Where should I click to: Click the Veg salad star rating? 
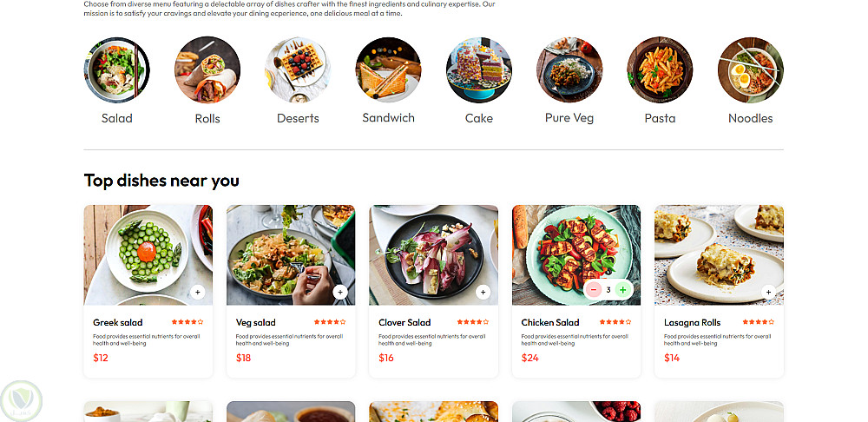tap(331, 322)
